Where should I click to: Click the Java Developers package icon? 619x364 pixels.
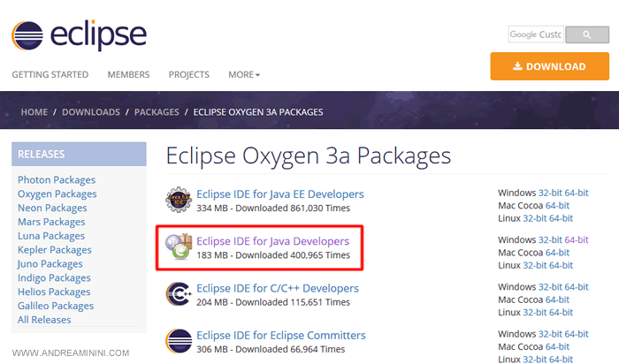[x=180, y=248]
